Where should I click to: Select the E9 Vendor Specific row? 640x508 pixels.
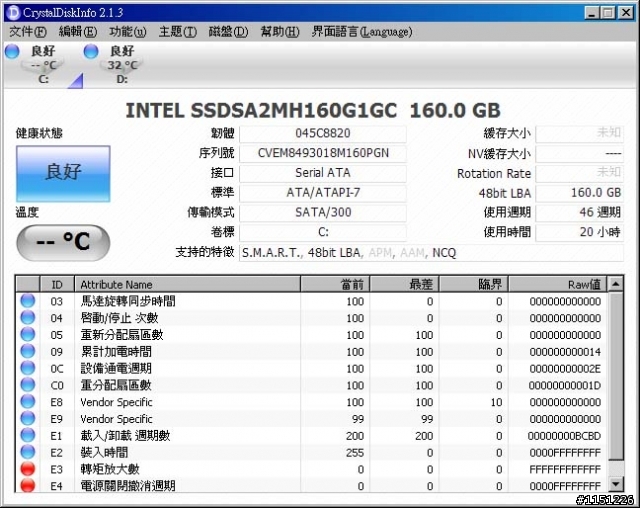click(x=311, y=419)
